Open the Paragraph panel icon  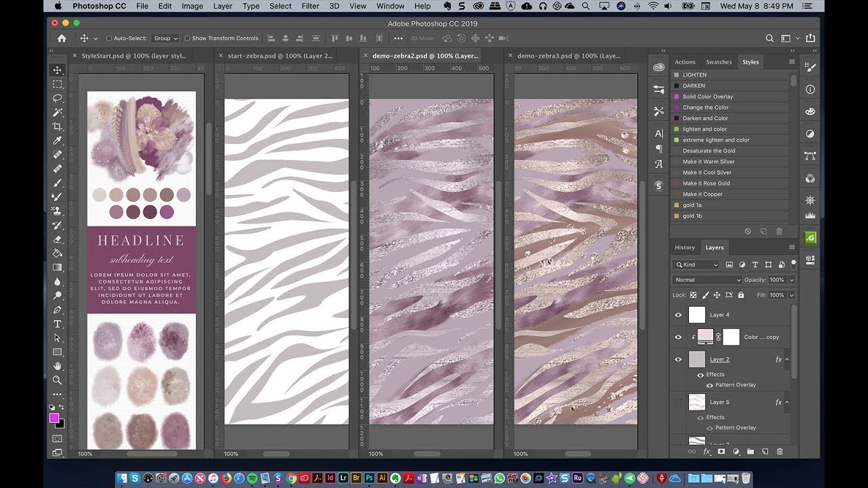(658, 149)
